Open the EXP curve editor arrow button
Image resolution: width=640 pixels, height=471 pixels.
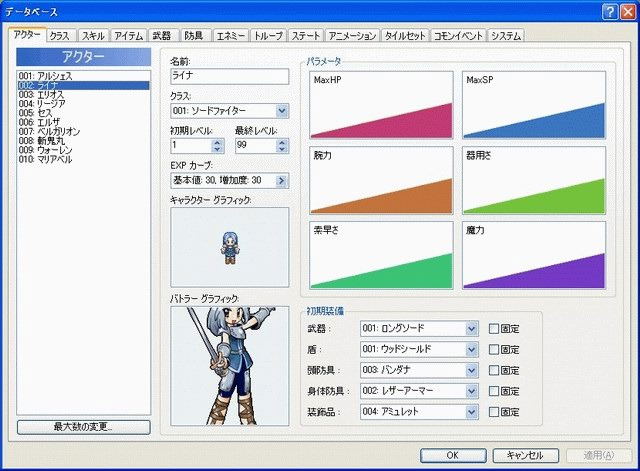(282, 181)
